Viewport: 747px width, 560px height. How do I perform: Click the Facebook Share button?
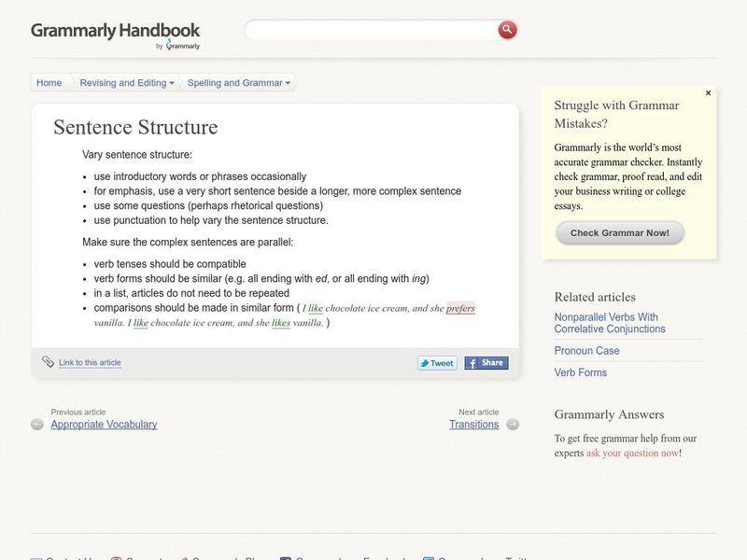click(x=486, y=363)
